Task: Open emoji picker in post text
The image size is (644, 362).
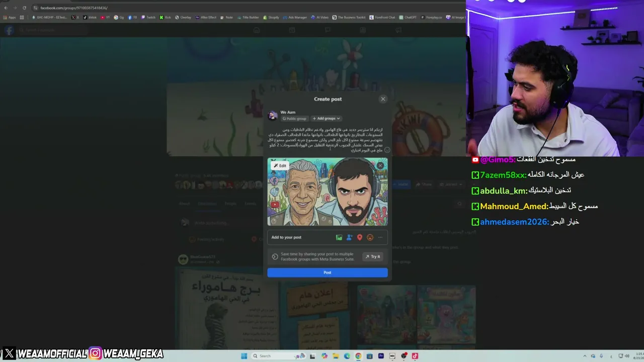Action: point(387,150)
